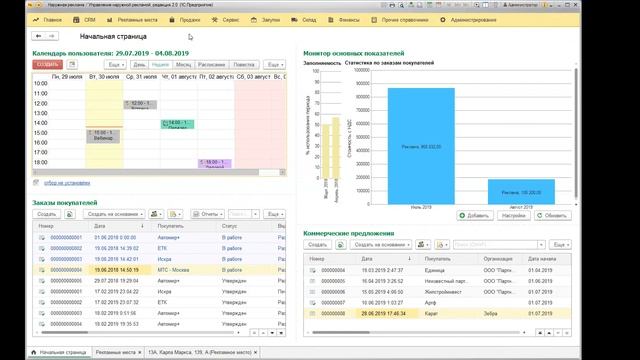The height and width of the screenshot is (360, 640).
Task: Open the print icon dropdown in the orders toolbar
Action: coord(156,214)
